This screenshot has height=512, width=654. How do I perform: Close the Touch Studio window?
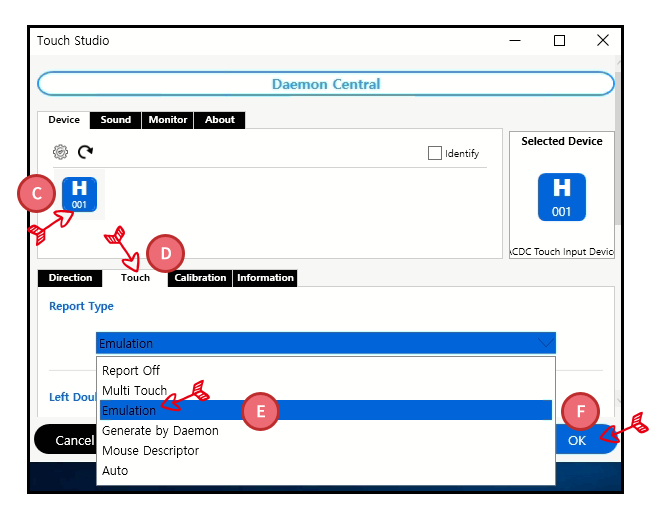coord(603,40)
